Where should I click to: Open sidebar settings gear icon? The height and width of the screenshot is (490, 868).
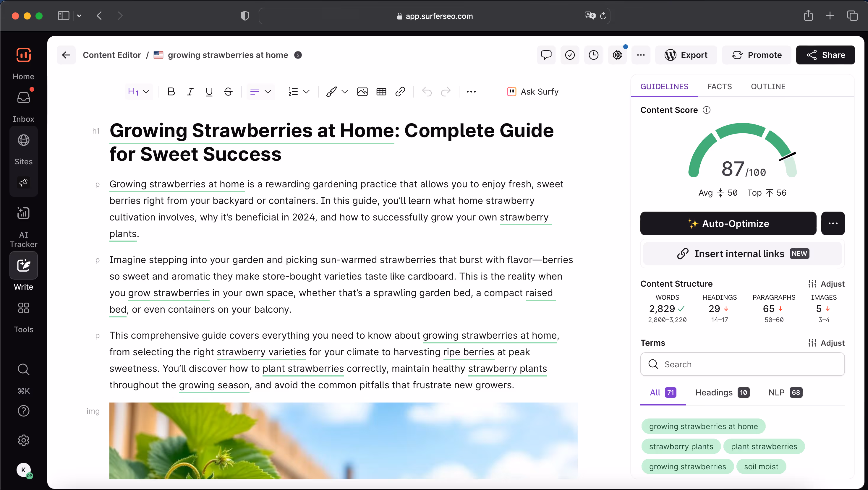tap(24, 440)
